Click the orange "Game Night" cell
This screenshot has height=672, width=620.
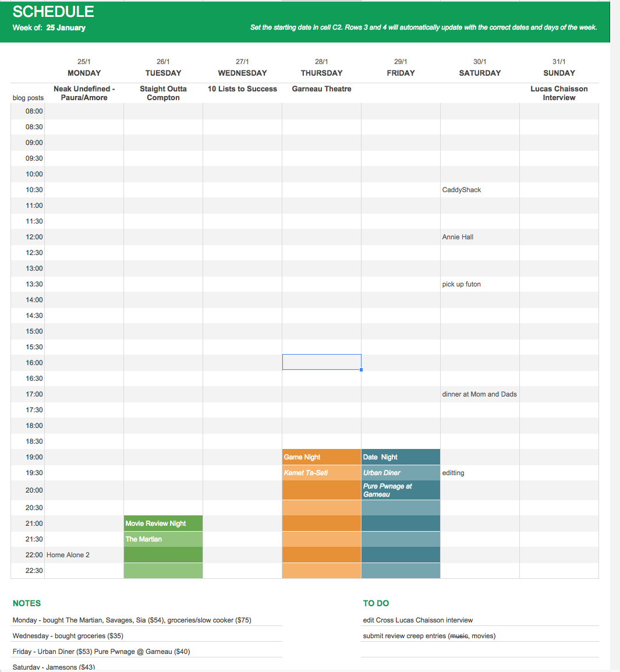[321, 457]
